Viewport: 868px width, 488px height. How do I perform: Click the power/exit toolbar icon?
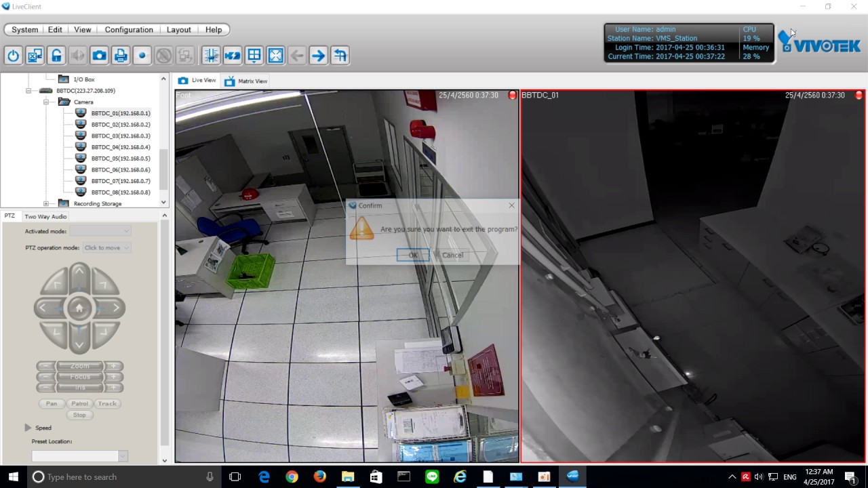coord(13,56)
